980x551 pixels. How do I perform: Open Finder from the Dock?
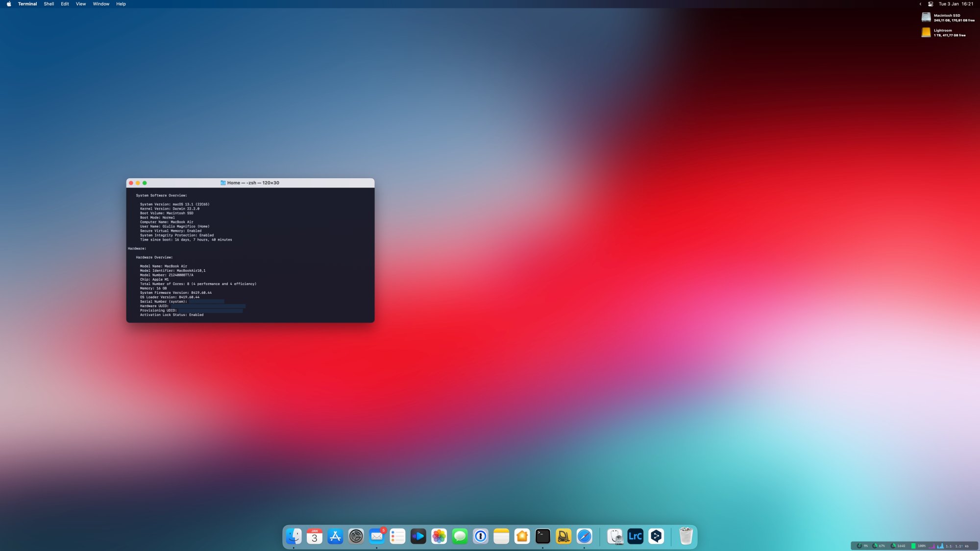(294, 536)
